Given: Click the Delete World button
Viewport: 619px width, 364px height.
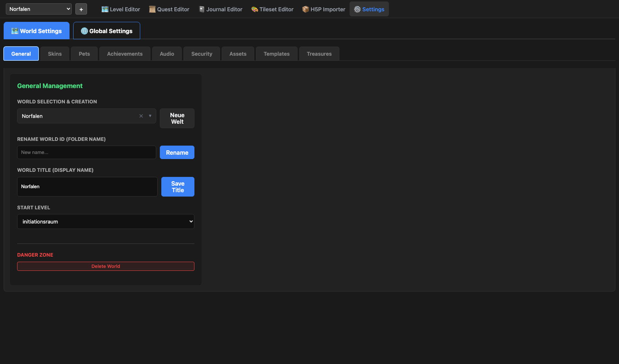Looking at the screenshot, I should click(106, 266).
